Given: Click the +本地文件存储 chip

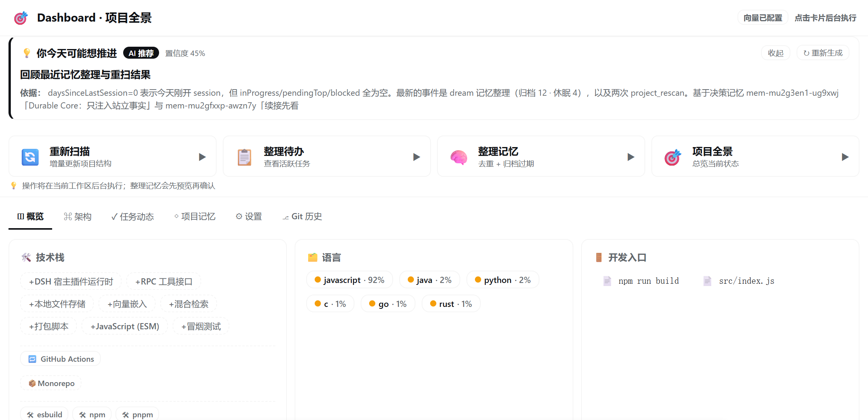Looking at the screenshot, I should [57, 304].
